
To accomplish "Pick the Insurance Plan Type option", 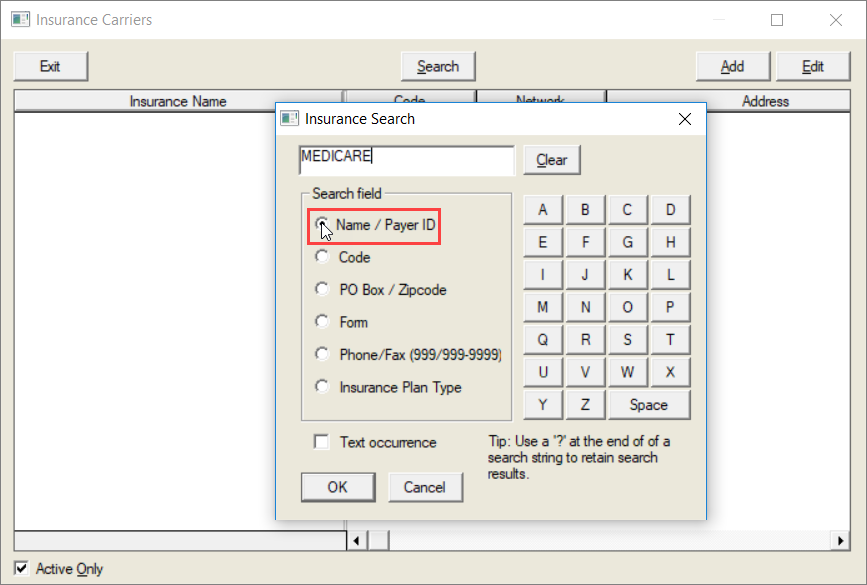I will 322,387.
